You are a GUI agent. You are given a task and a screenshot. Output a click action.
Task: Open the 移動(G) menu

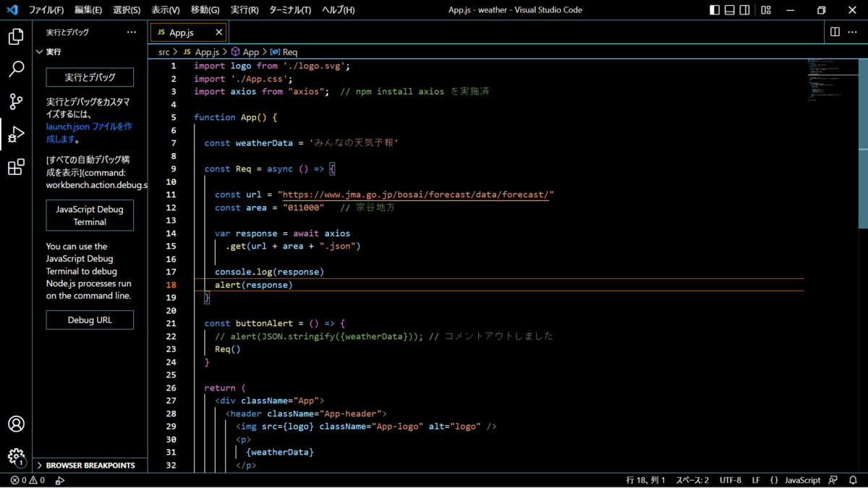(205, 10)
